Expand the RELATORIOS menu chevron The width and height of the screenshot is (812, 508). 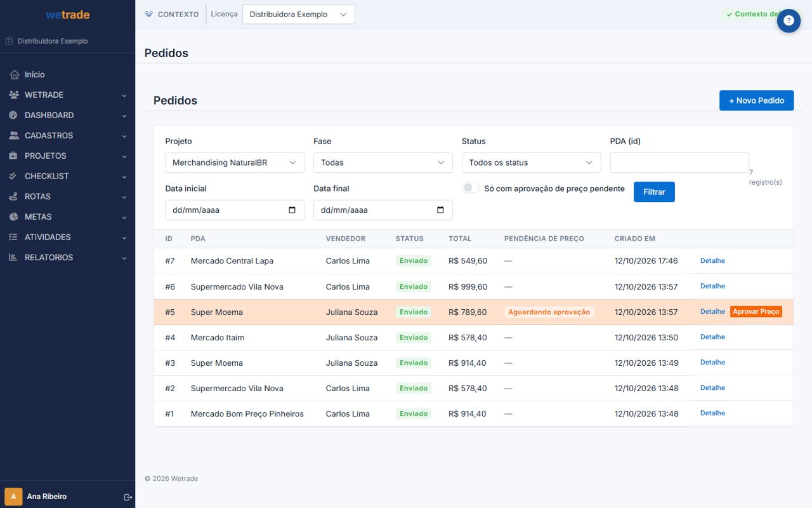pyautogui.click(x=124, y=258)
